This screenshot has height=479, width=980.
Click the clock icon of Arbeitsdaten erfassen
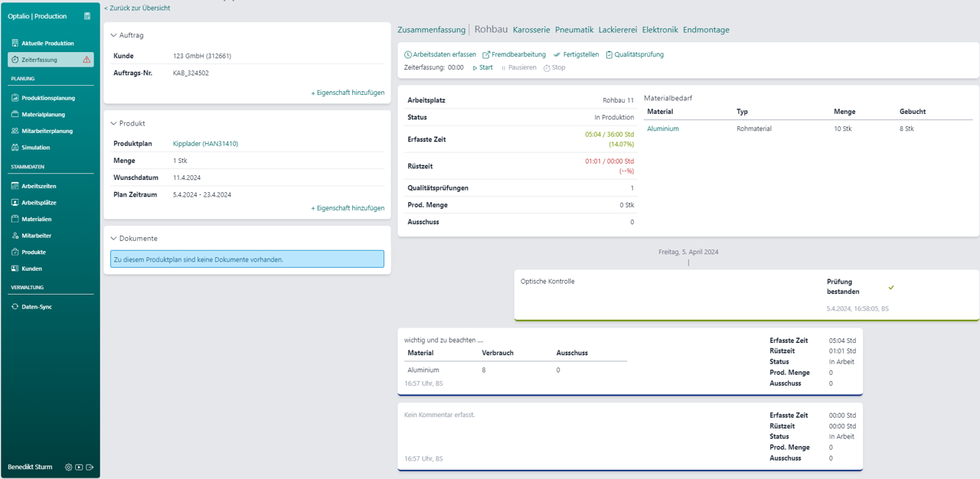(408, 55)
